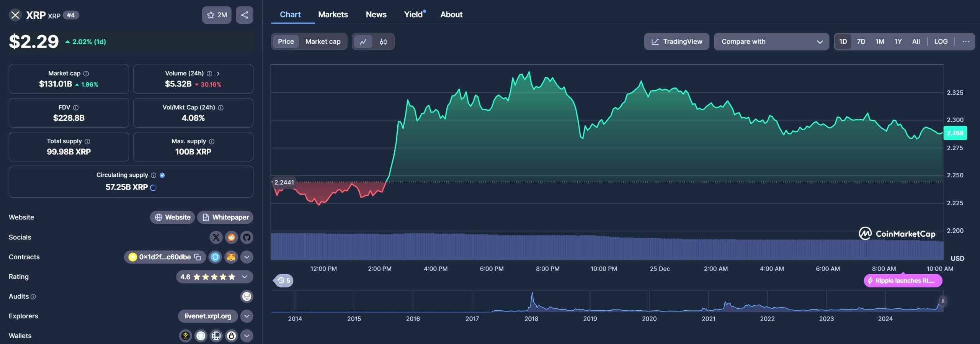
Task: Toggle LOG scale on chart
Action: 941,42
